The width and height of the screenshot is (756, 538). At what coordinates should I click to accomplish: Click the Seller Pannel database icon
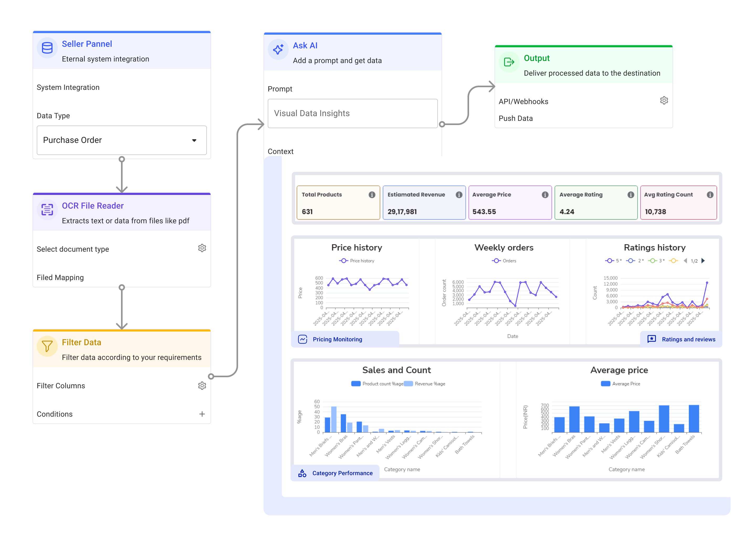pos(47,48)
